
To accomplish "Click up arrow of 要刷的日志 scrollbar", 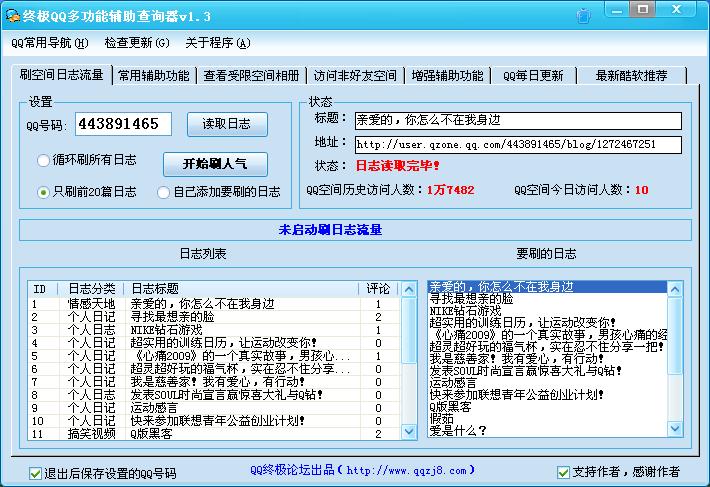I will click(x=675, y=289).
